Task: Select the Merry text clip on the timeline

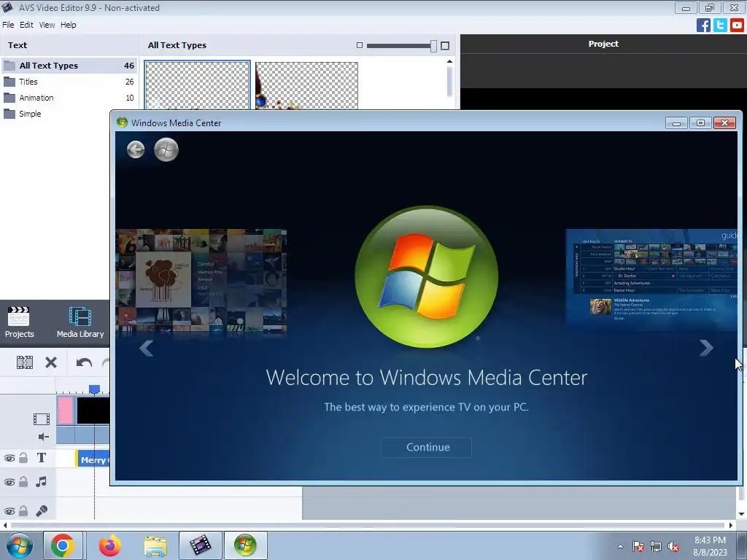Action: click(x=93, y=459)
